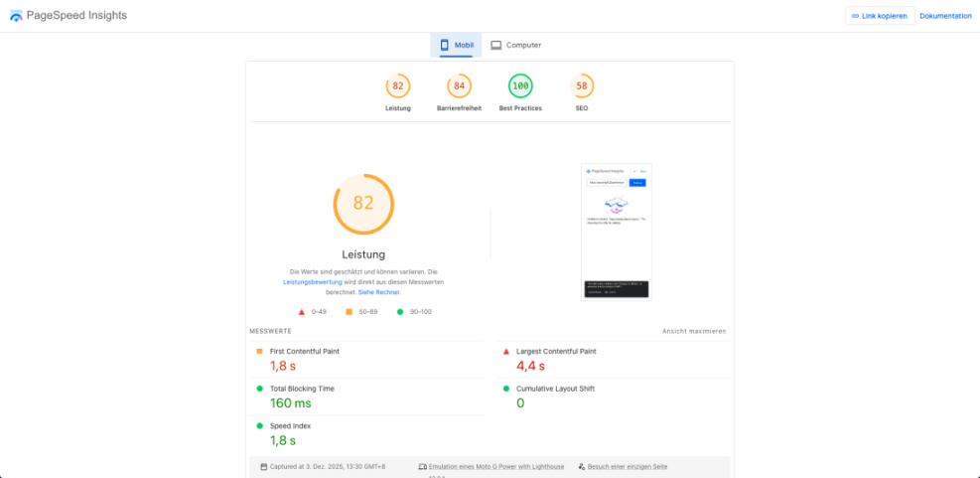Click the red triangle beside Largest Contentful Paint
Image resolution: width=980 pixels, height=478 pixels.
click(x=506, y=351)
